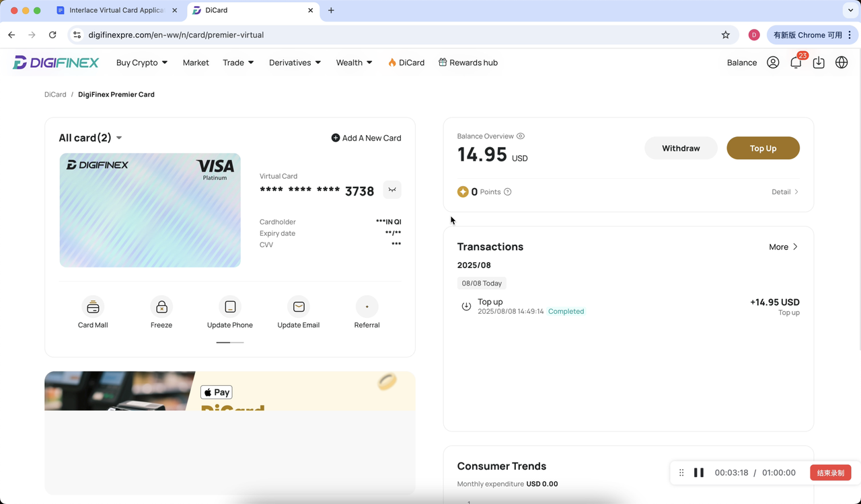Expand the Derivatives dropdown
The image size is (861, 504).
(x=295, y=62)
